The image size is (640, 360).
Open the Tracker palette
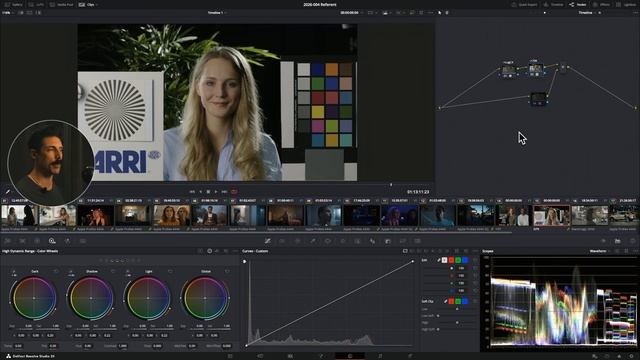tap(343, 241)
